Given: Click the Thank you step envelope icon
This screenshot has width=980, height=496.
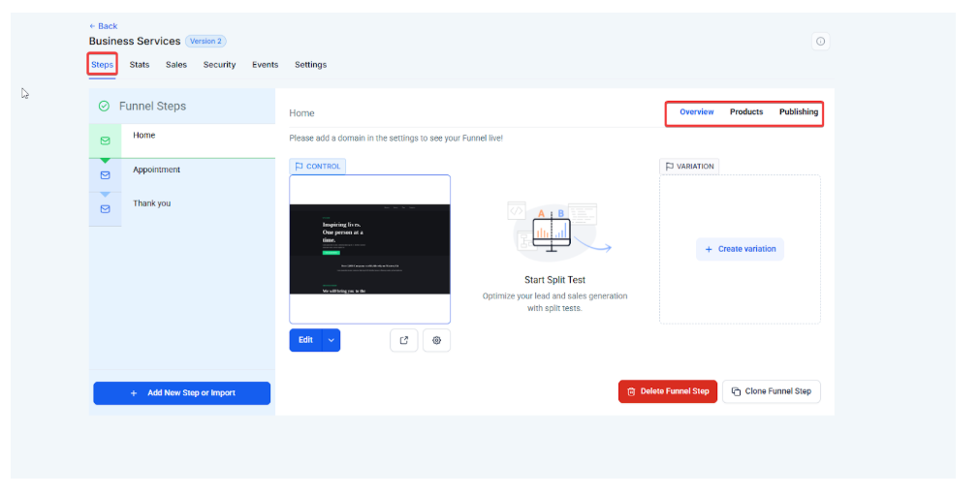Looking at the screenshot, I should click(x=105, y=208).
